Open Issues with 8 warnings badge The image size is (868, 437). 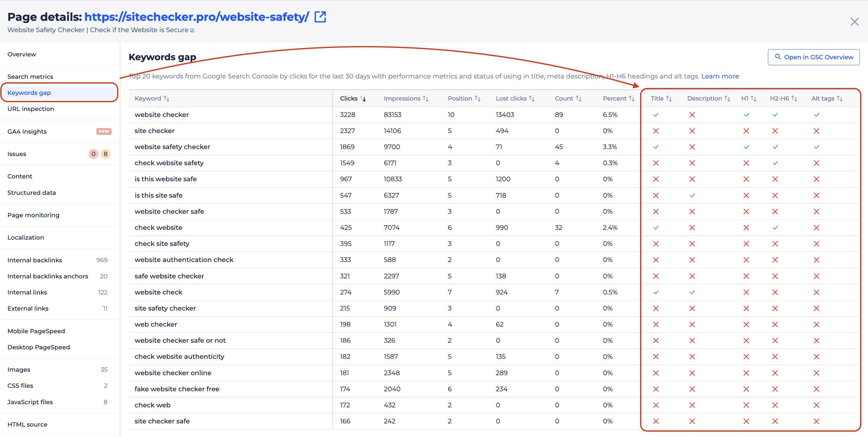click(x=105, y=154)
